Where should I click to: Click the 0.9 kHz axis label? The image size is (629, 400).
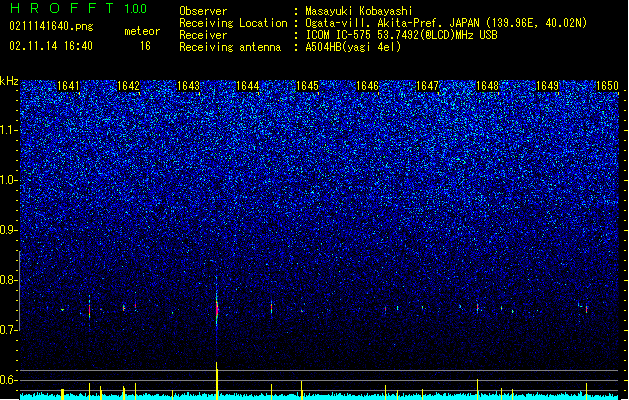pyautogui.click(x=9, y=230)
